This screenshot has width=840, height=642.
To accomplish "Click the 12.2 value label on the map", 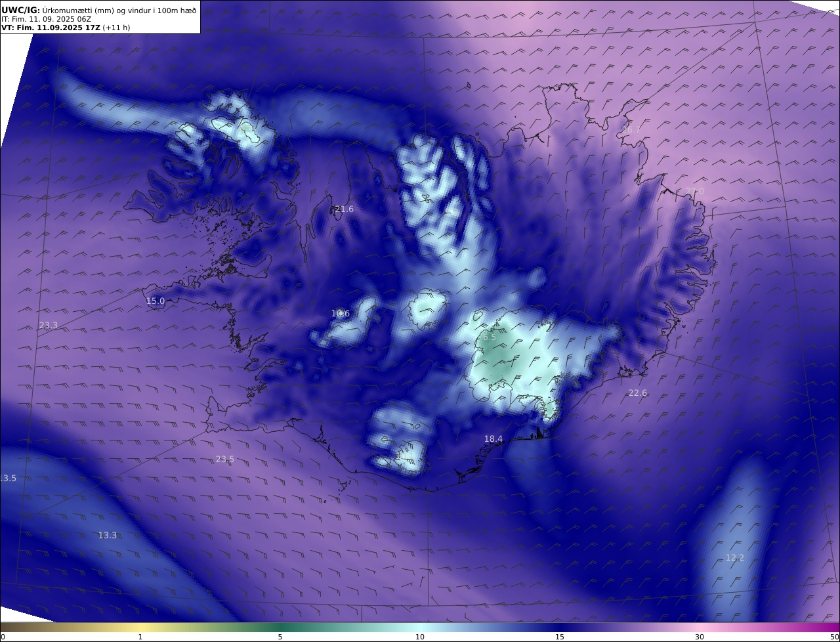I will 735,558.
